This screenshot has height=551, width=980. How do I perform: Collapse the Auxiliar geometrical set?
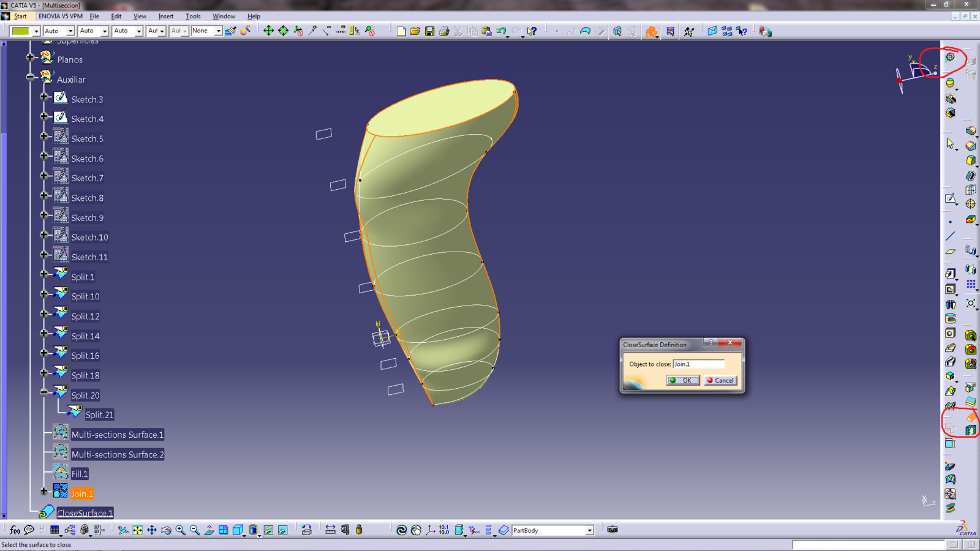pos(31,78)
